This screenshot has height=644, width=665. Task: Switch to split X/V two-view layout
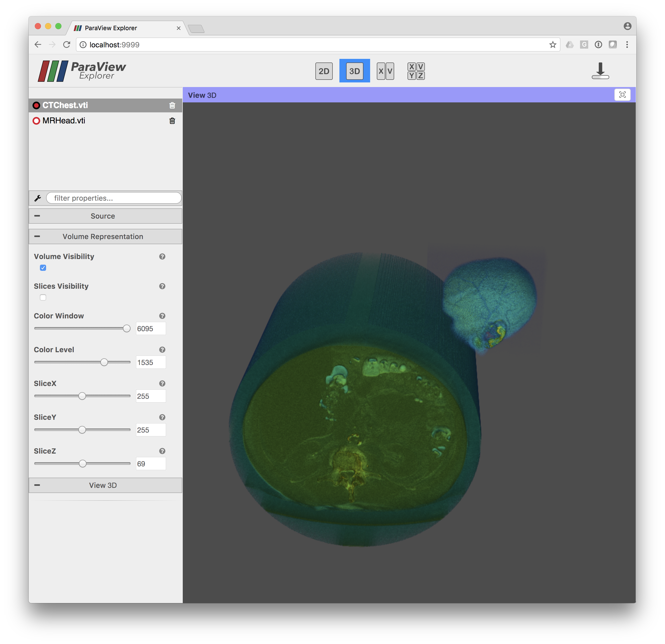click(x=385, y=71)
